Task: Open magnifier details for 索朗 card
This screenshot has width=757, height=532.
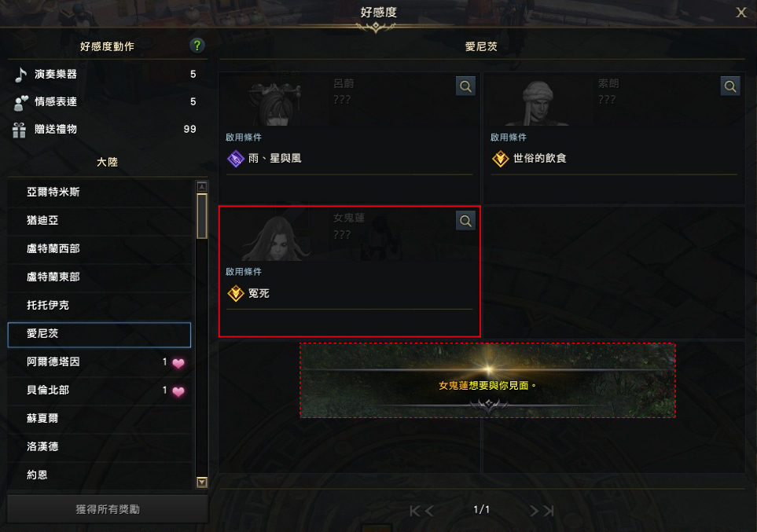Action: click(730, 86)
